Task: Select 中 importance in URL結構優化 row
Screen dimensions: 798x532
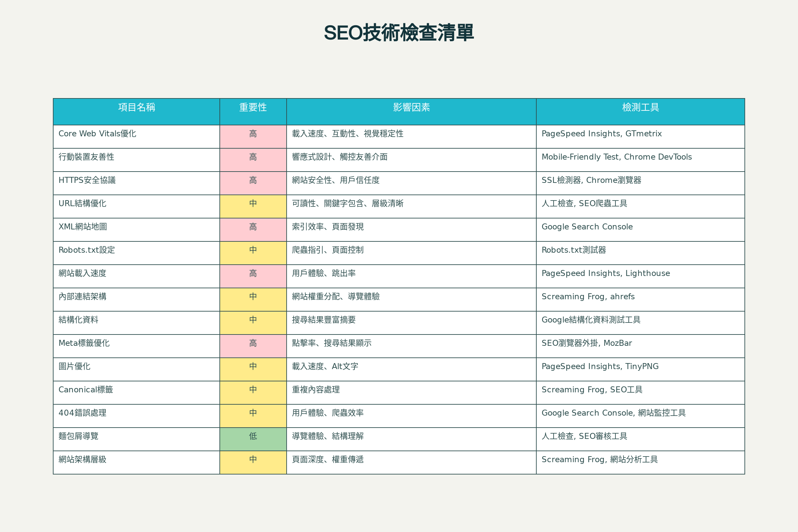Action: (253, 206)
